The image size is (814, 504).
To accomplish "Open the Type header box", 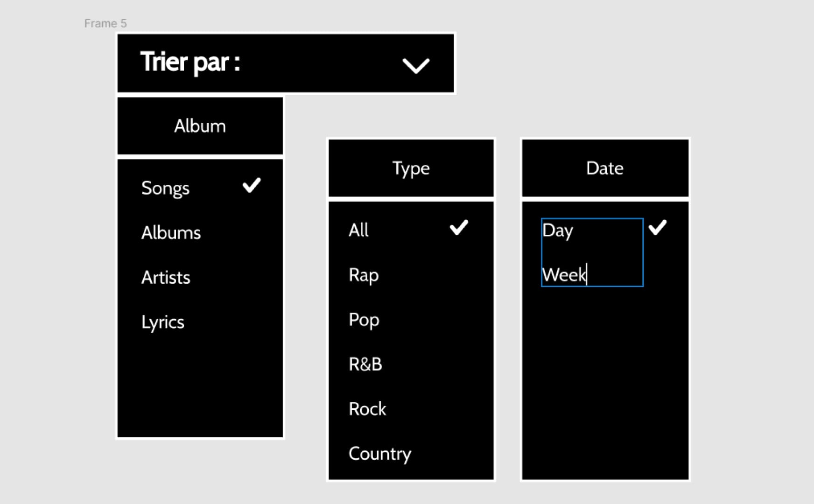I will click(x=411, y=168).
